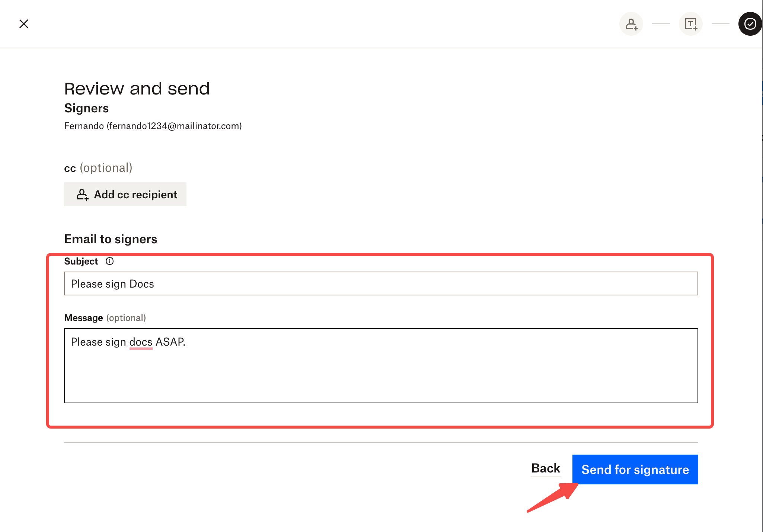This screenshot has width=763, height=532.
Task: Select the review checkmark step icon
Action: coord(750,24)
